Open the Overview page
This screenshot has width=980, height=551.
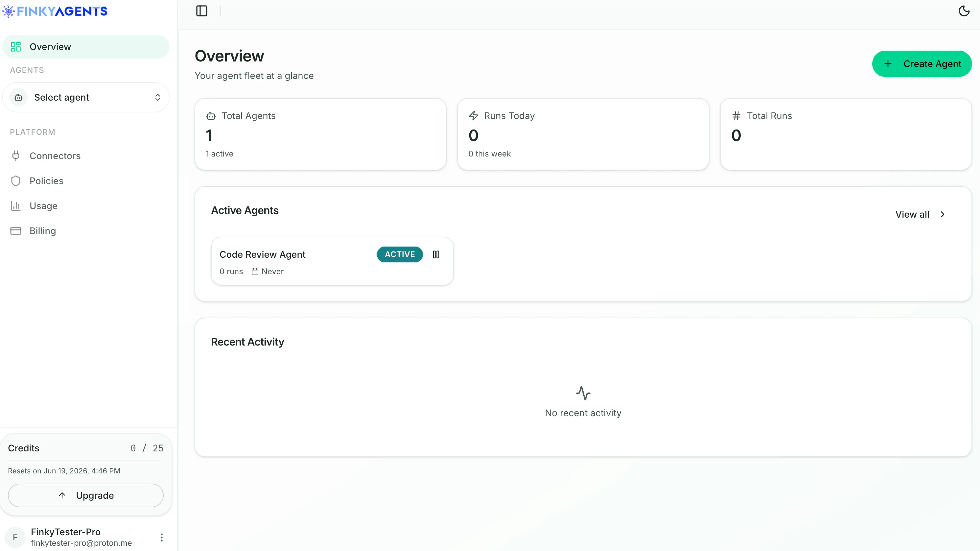pyautogui.click(x=85, y=47)
